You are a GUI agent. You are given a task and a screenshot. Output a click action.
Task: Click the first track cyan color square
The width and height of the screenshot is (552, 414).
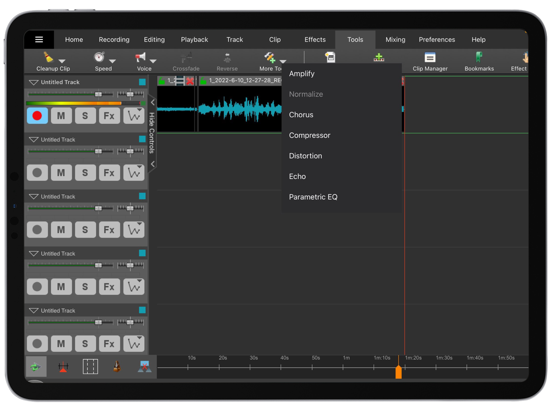pos(142,82)
